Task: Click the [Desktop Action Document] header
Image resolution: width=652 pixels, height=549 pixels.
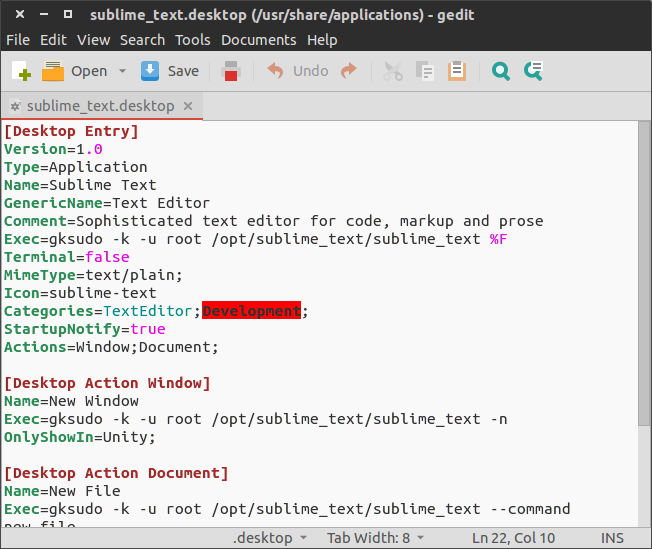Action: click(x=116, y=473)
